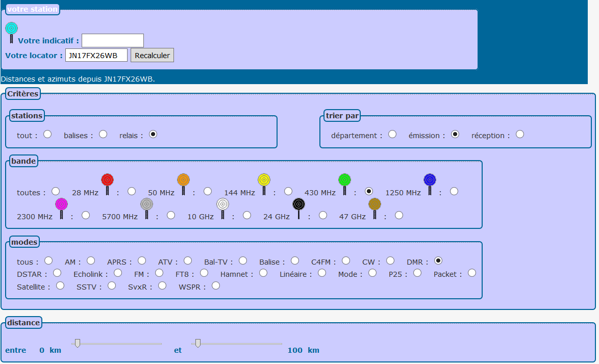Select the 144 MHz band radio button
This screenshot has width=599, height=364.
pyautogui.click(x=288, y=191)
